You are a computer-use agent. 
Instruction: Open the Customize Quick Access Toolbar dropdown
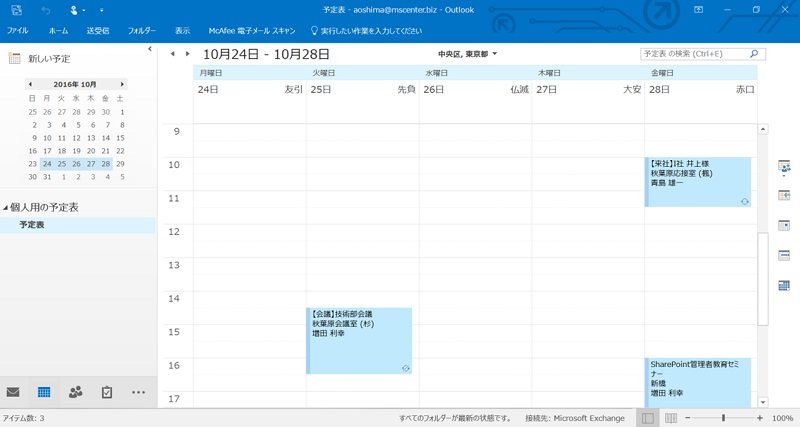(102, 10)
